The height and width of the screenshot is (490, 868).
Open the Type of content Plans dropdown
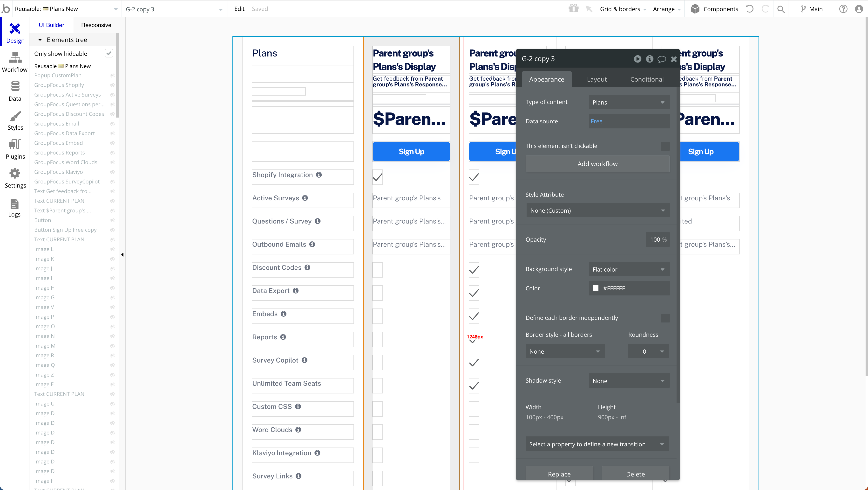(629, 102)
